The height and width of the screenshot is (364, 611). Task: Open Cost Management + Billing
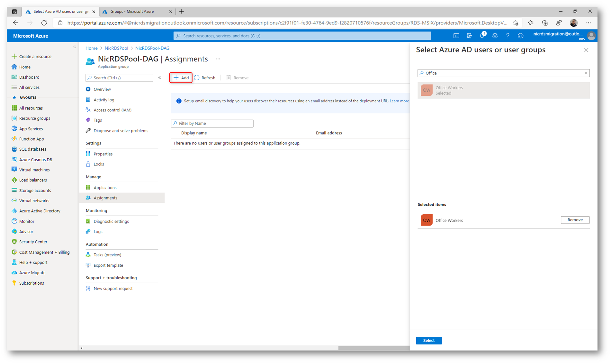[44, 252]
